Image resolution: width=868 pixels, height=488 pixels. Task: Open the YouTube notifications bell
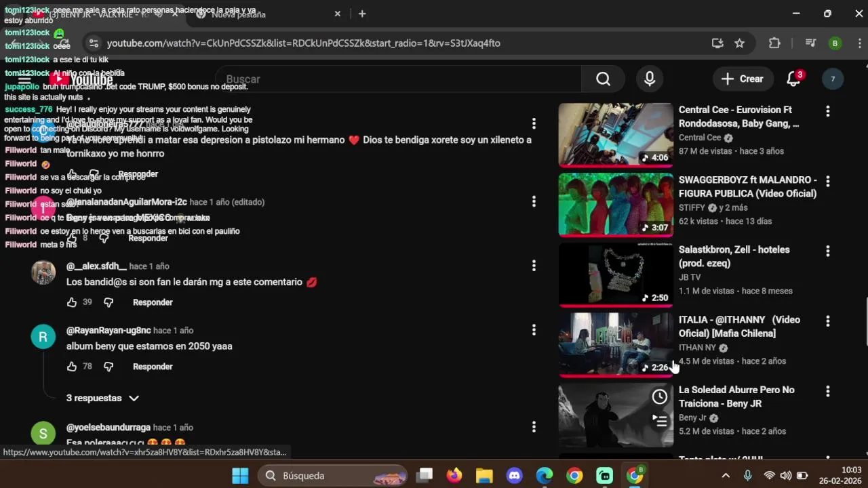point(794,79)
